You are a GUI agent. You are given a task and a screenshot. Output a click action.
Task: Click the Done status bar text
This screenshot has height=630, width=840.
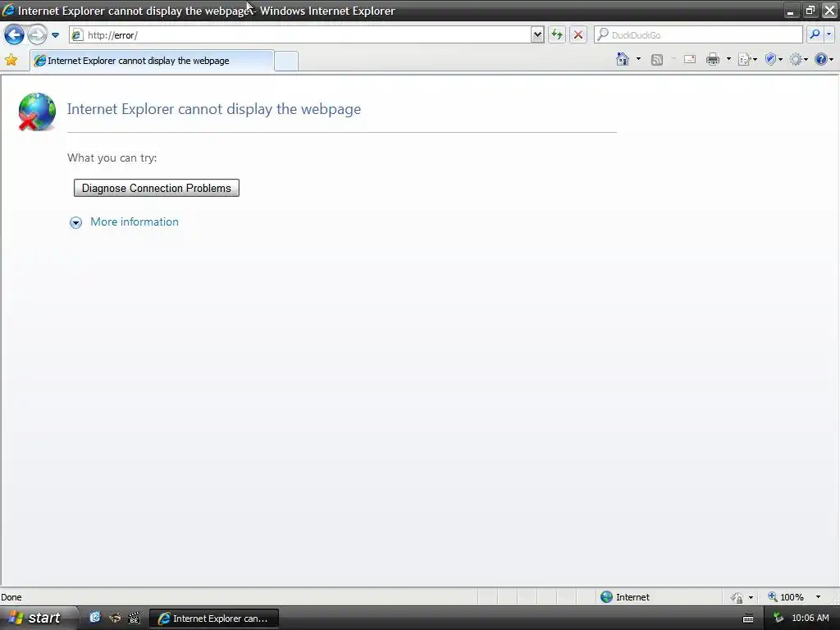coord(11,597)
